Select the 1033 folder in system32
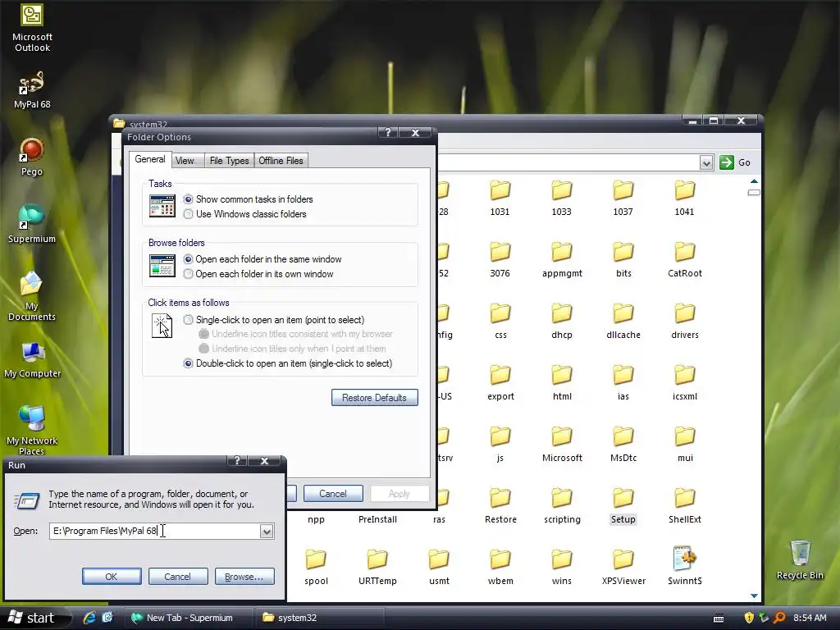This screenshot has width=840, height=630. point(561,199)
